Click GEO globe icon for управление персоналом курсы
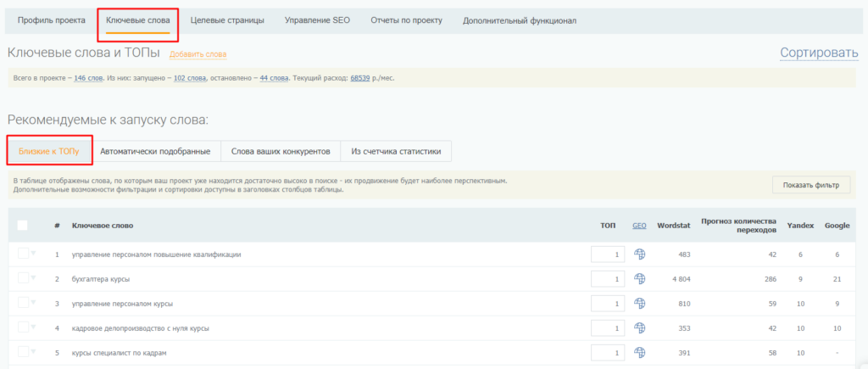 (x=640, y=304)
